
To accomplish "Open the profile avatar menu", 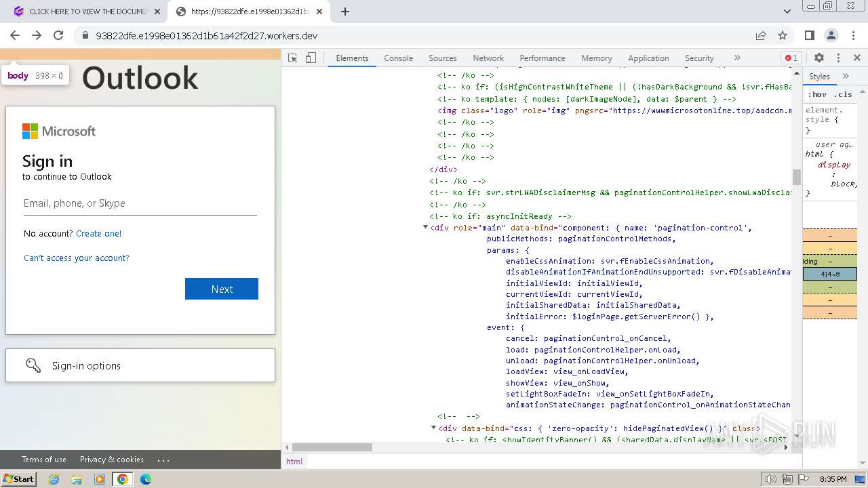I will tap(831, 35).
